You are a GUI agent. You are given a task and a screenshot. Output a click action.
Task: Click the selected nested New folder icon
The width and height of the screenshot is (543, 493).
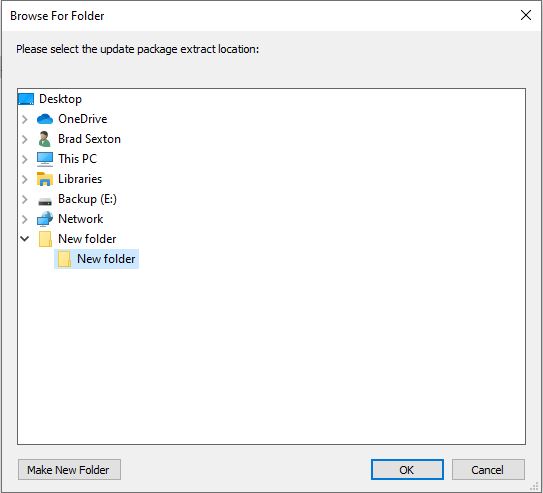point(64,259)
